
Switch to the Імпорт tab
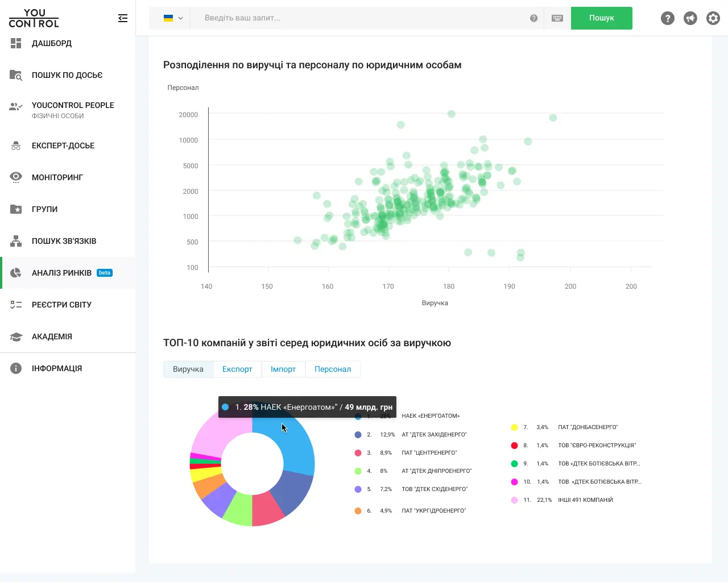point(283,369)
